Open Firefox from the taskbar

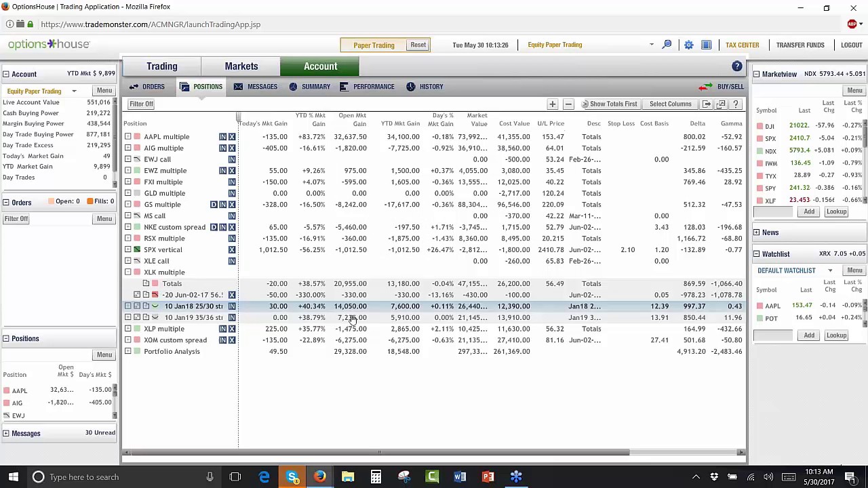319,476
